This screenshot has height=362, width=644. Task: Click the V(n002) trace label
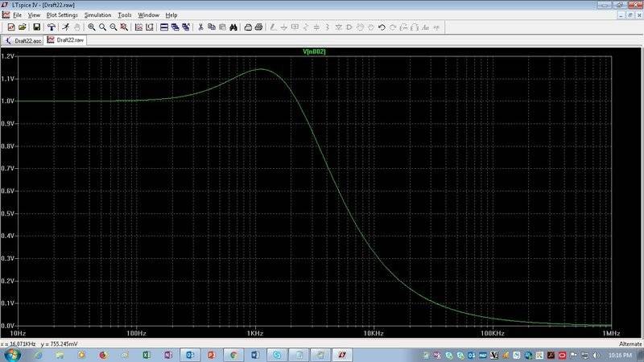pos(313,51)
